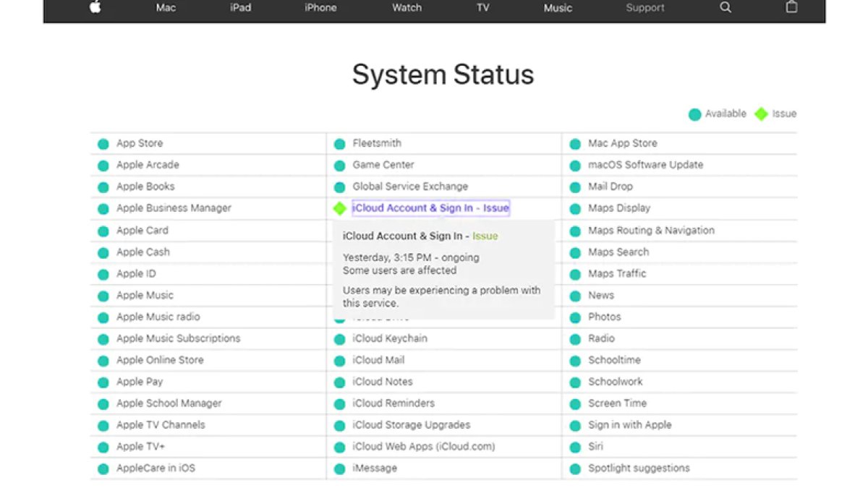868x488 pixels.
Task: Go to the Support menu item
Action: [x=645, y=8]
